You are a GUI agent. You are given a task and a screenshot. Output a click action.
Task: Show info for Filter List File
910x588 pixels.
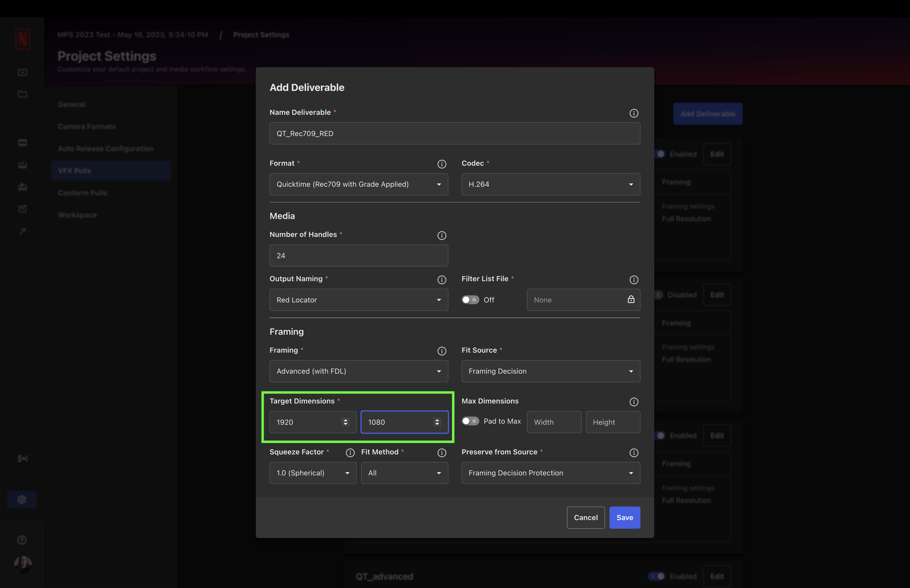(x=634, y=279)
